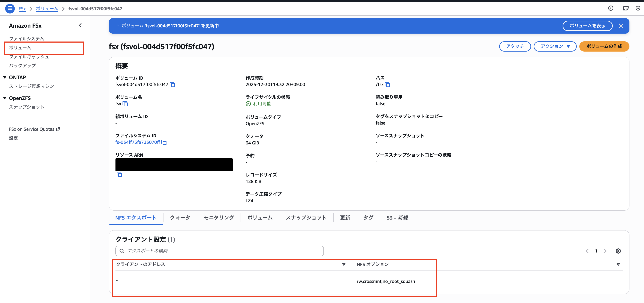Open the アクション dropdown menu
This screenshot has width=644, height=303.
(555, 46)
